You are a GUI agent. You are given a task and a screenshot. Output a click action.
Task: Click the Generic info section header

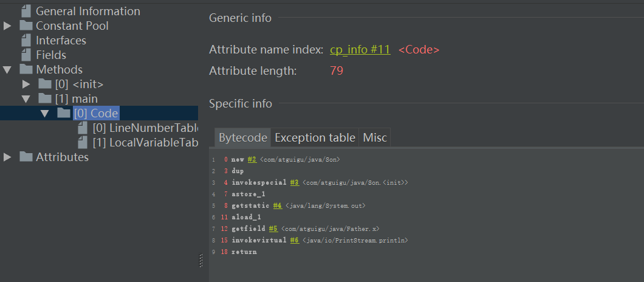coord(240,18)
